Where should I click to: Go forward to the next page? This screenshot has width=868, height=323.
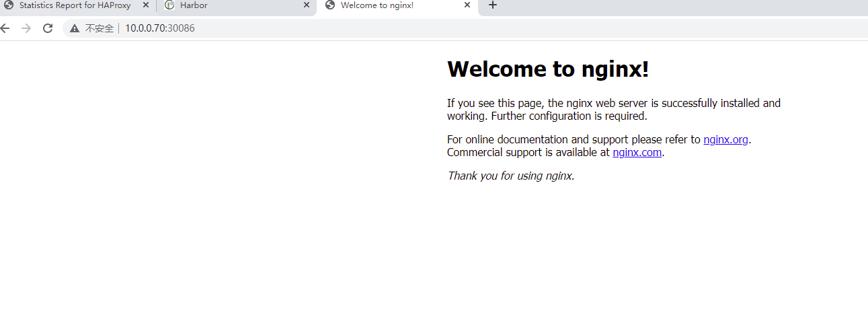(26, 28)
